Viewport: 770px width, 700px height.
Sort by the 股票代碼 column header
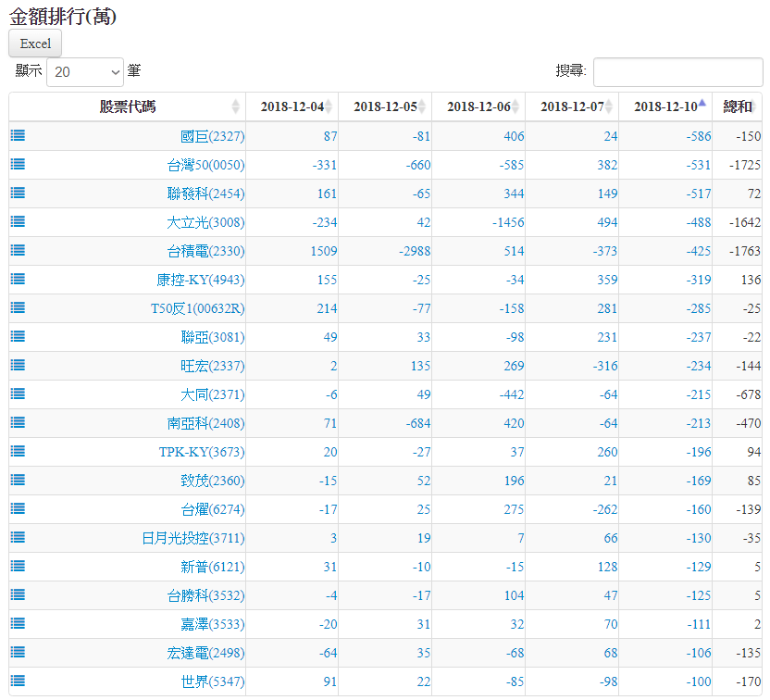click(128, 106)
